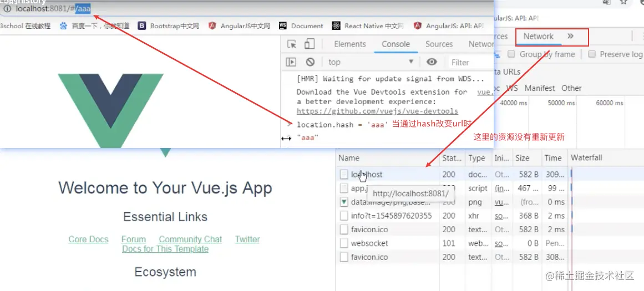The height and width of the screenshot is (291, 644).
Task: Click the 3school 在线教程 bookmark
Action: pyautogui.click(x=26, y=26)
